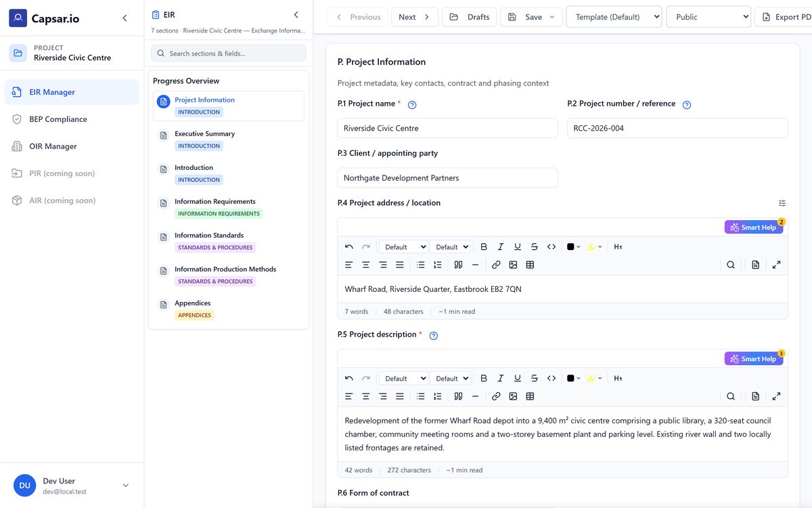The width and height of the screenshot is (812, 508).
Task: Open field settings sliders icon for P.4
Action: pos(782,203)
